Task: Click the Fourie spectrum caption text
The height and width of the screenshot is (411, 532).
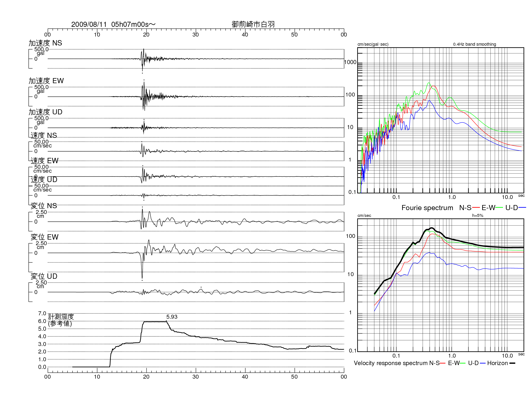Action: [427, 208]
